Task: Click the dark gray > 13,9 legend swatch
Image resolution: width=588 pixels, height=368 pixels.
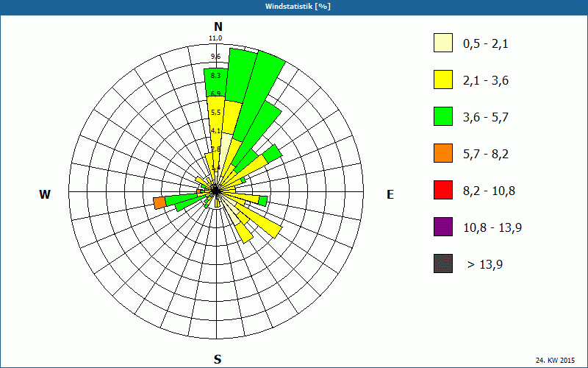Action: click(x=443, y=263)
